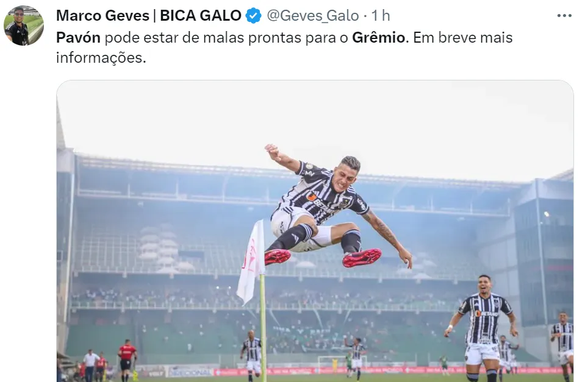Click the bold word Pavón in the tweet
The image size is (588, 382).
coord(78,37)
